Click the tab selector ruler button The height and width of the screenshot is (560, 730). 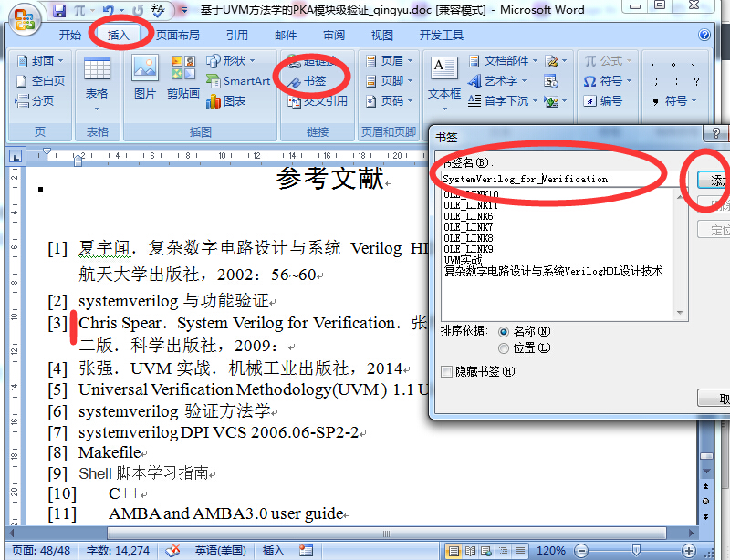(x=16, y=157)
